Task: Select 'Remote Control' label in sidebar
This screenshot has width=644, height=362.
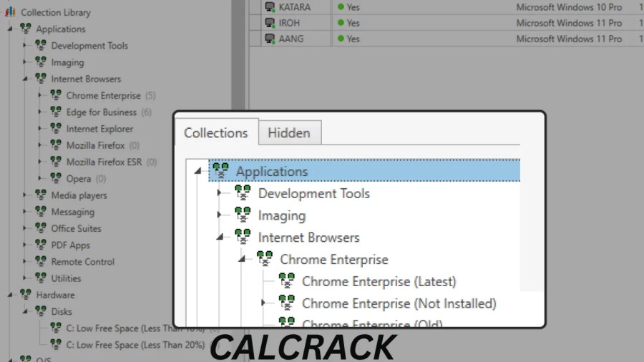Action: coord(83,261)
